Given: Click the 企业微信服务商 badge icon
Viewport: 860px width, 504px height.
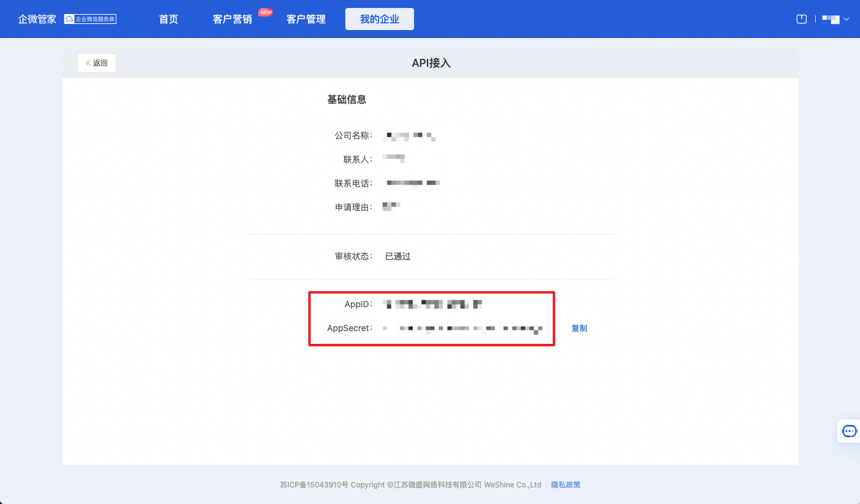Looking at the screenshot, I should coord(90,19).
